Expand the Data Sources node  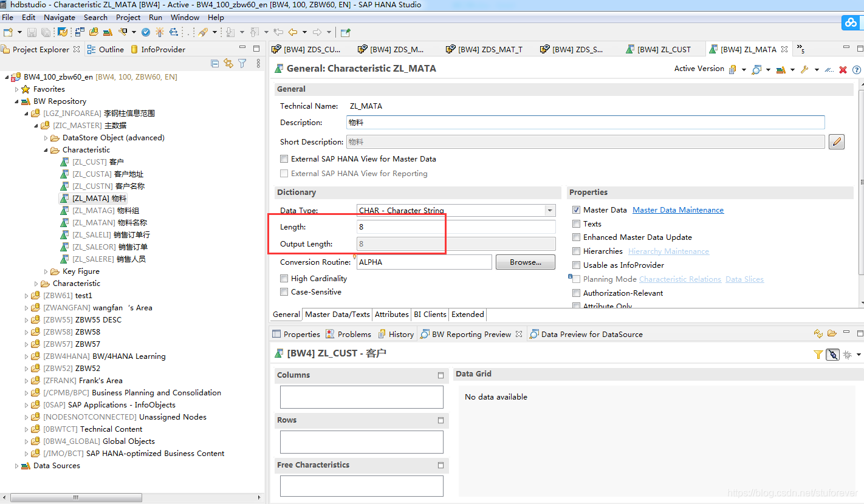coord(16,466)
